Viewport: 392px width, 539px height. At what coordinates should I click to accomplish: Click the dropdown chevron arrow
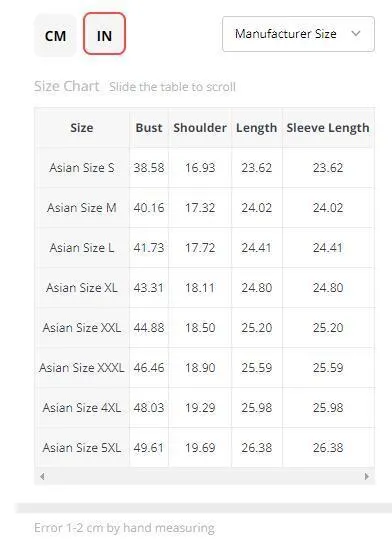pos(356,33)
